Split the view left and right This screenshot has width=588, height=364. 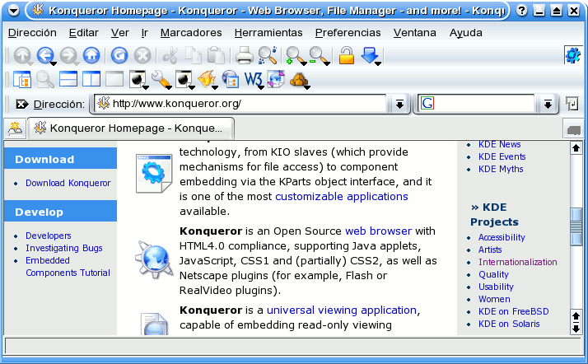[x=91, y=80]
